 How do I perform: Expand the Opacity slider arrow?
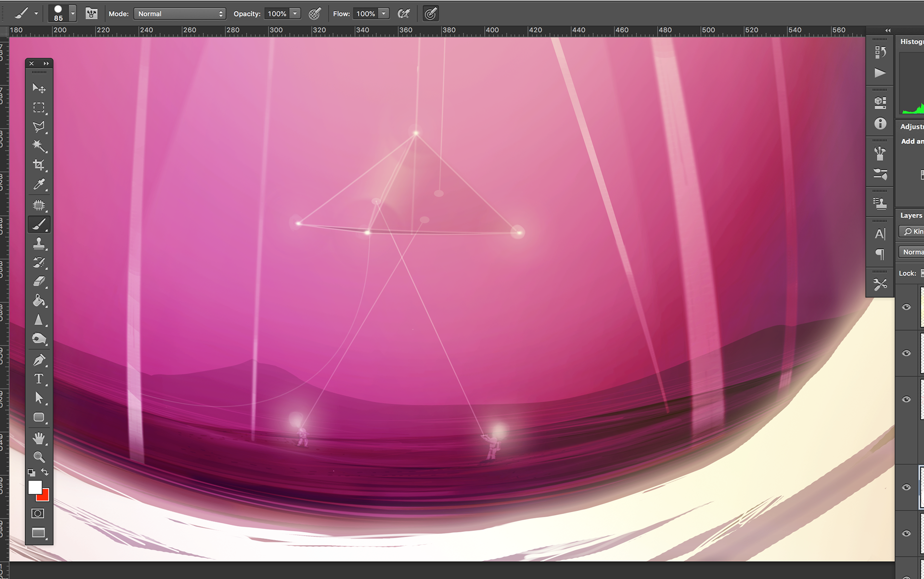[295, 13]
